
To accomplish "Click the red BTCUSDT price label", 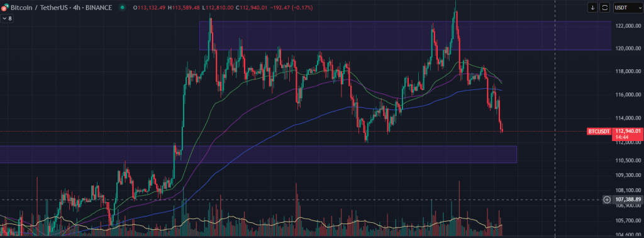I will [x=599, y=131].
